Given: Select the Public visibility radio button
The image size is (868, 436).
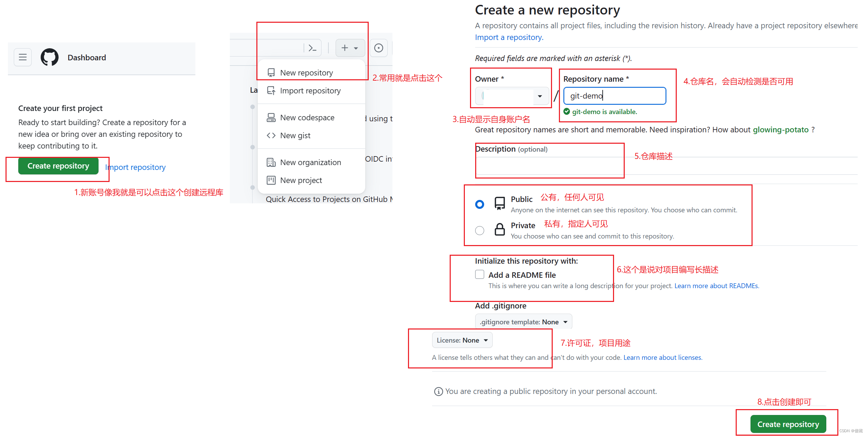Looking at the screenshot, I should click(480, 204).
